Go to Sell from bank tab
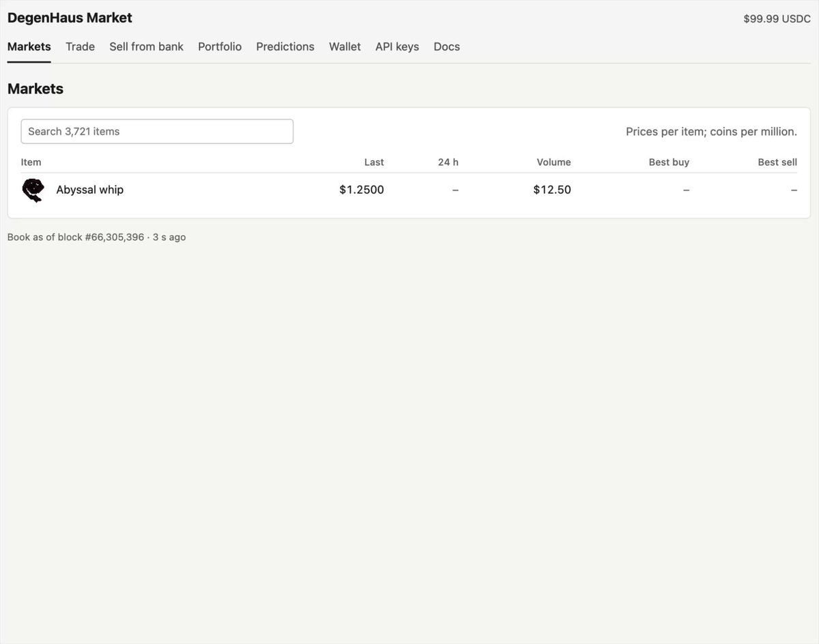The image size is (819, 644). [146, 46]
